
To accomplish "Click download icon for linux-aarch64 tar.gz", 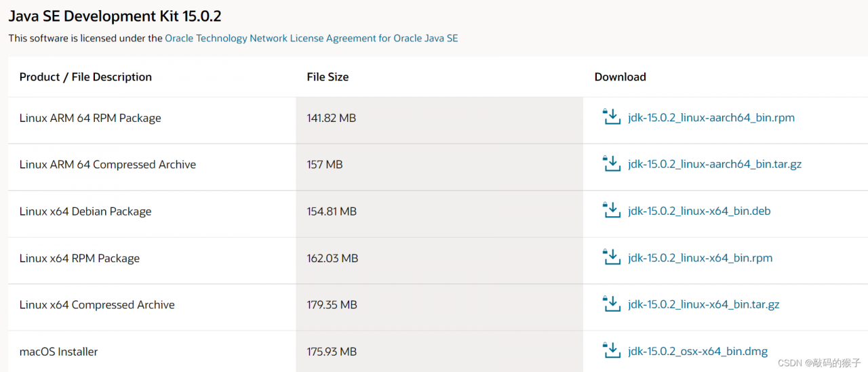I will (x=612, y=164).
